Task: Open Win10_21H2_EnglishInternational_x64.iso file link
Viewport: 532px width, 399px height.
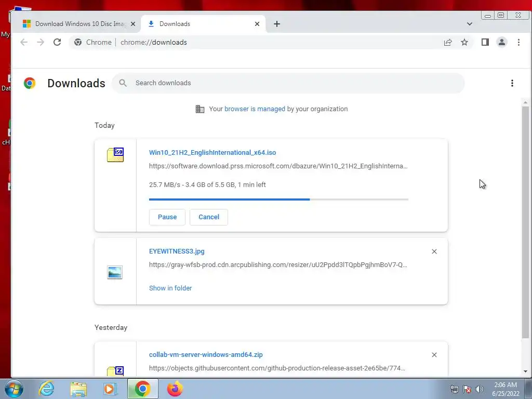Action: coord(212,153)
